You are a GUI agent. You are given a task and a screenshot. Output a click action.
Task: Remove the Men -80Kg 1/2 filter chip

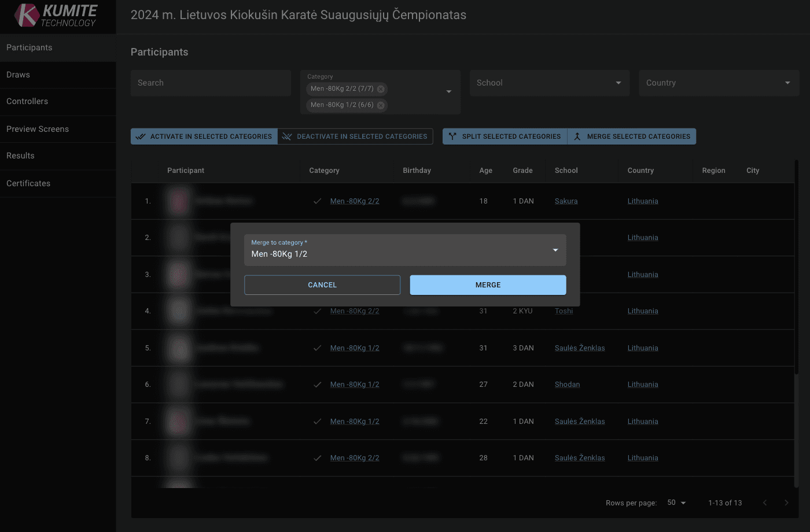pyautogui.click(x=380, y=105)
